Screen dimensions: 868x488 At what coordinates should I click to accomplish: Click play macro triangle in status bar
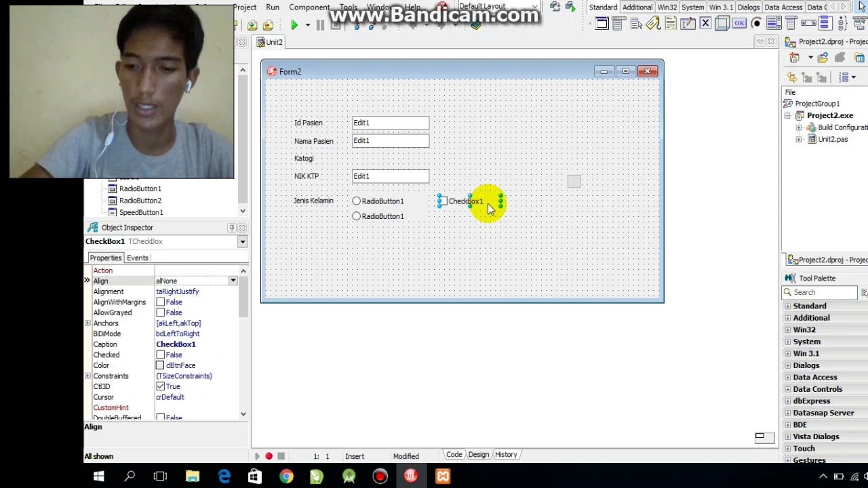257,456
